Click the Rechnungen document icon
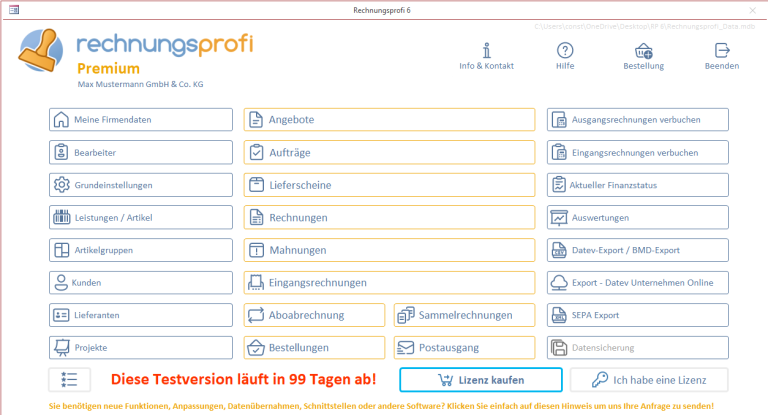768x415 pixels. 256,217
